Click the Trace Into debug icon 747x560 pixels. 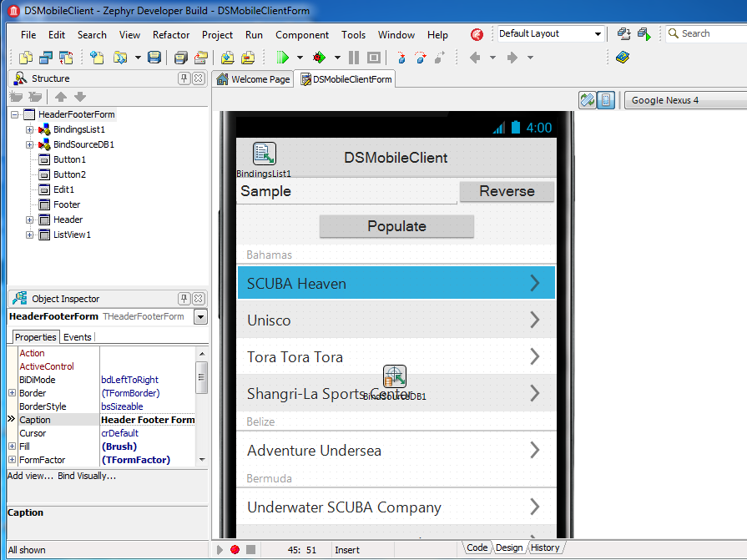(401, 58)
